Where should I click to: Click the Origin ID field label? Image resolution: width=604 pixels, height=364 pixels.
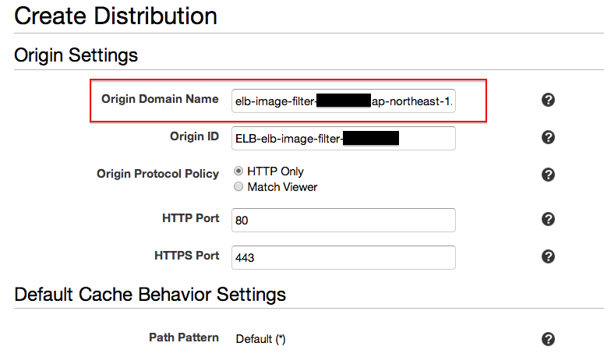tap(194, 136)
